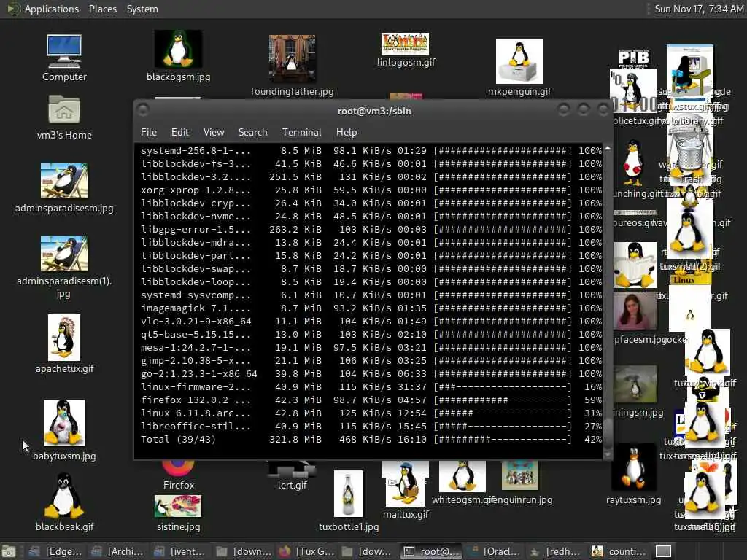Click the Total (39/43) line
This screenshot has height=560, width=747.
point(371,440)
